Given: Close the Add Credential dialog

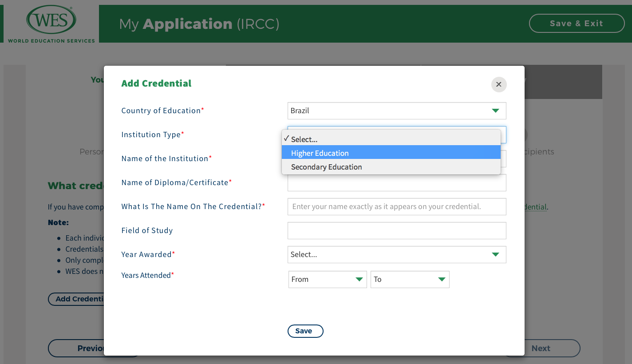Looking at the screenshot, I should click(498, 84).
